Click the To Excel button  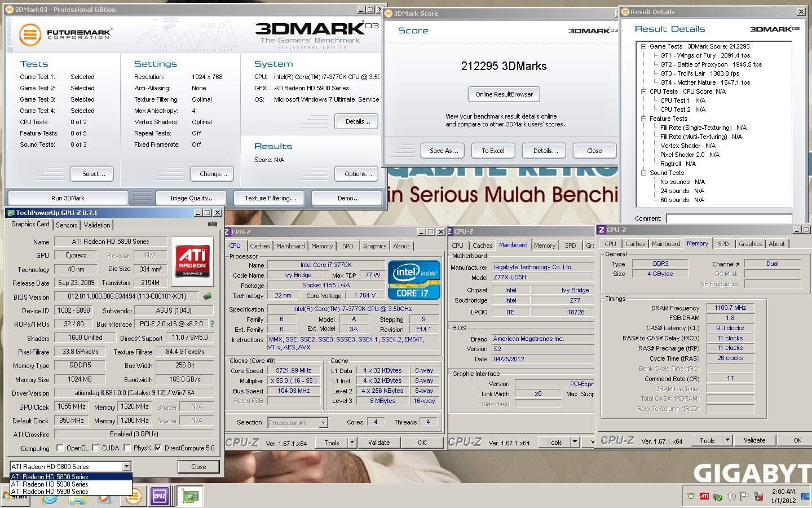[493, 151]
